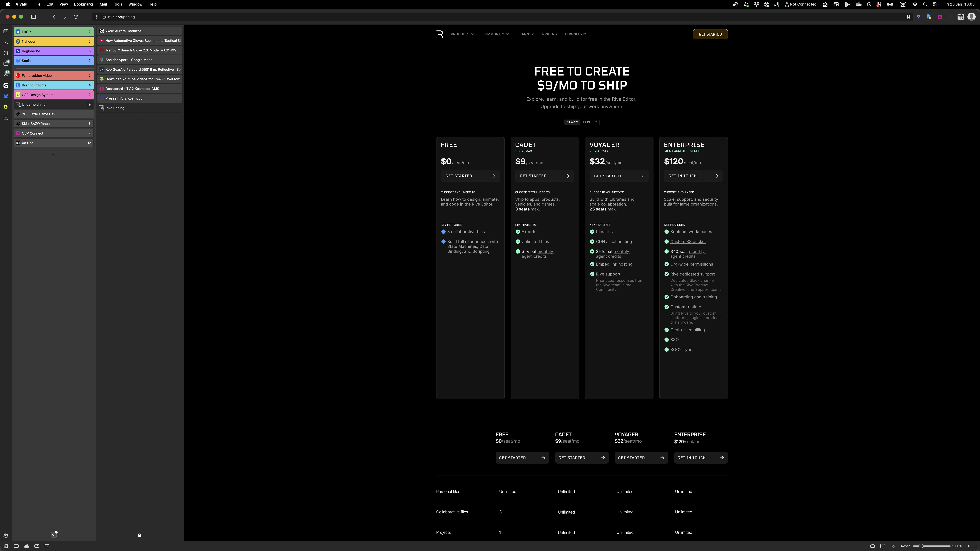Expand the Community navigation dropdown

click(495, 34)
